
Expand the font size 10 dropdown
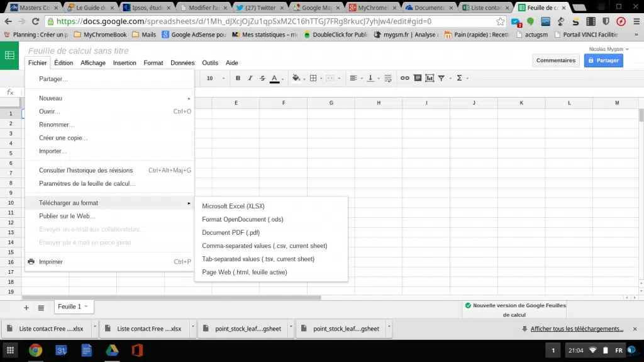223,78
